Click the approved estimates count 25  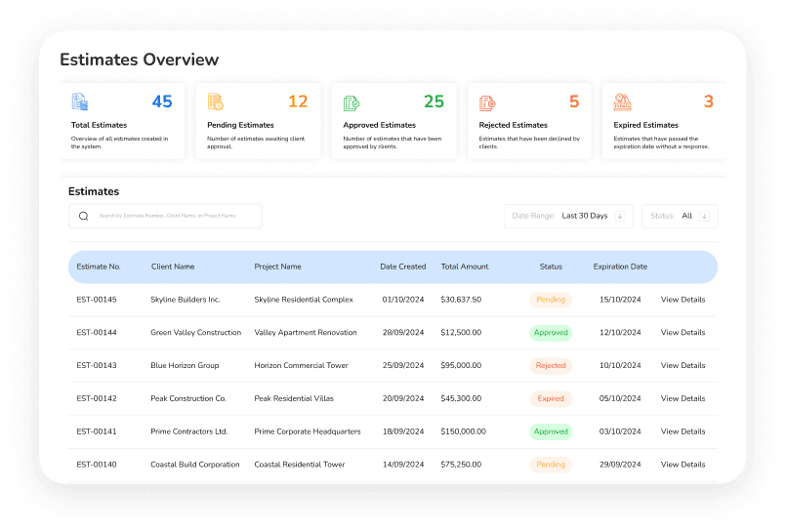click(434, 102)
